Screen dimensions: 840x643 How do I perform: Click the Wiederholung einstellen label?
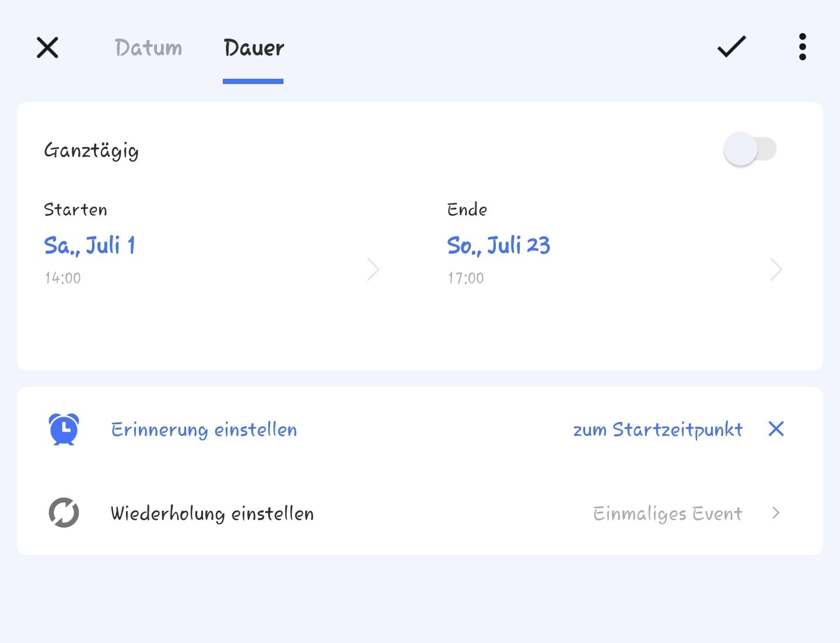212,513
